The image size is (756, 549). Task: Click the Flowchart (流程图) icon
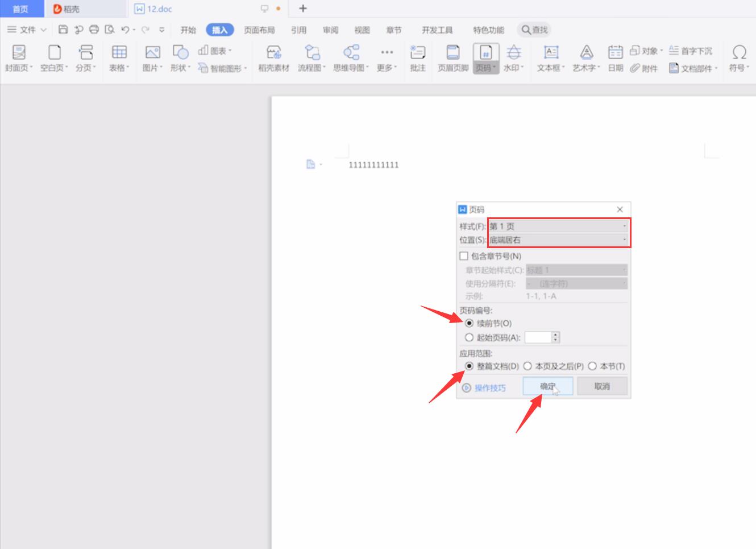[312, 52]
